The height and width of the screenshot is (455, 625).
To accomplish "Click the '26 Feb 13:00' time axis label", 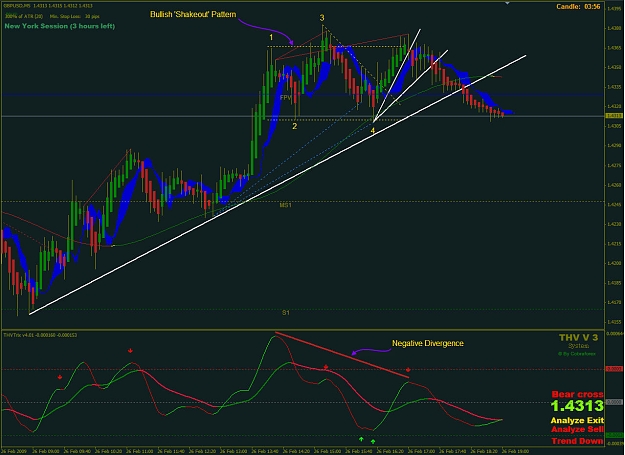I will 234,451.
